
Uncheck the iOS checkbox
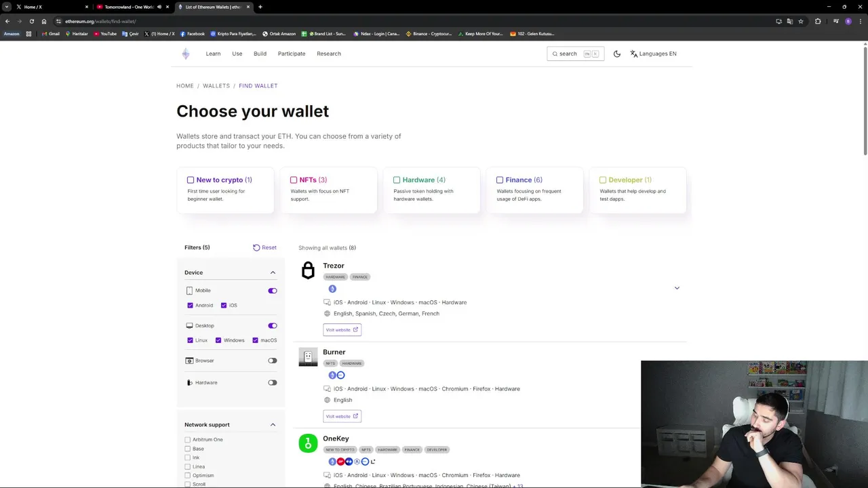[x=224, y=306]
